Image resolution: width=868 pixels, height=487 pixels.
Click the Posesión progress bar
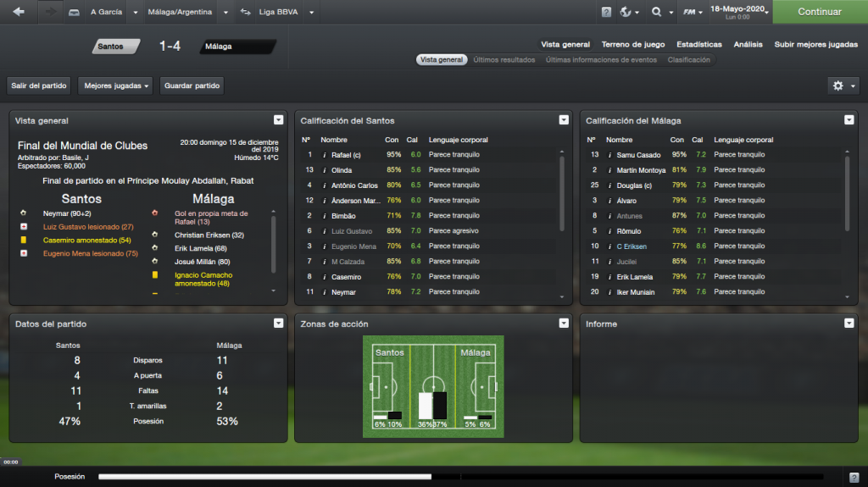(460, 477)
